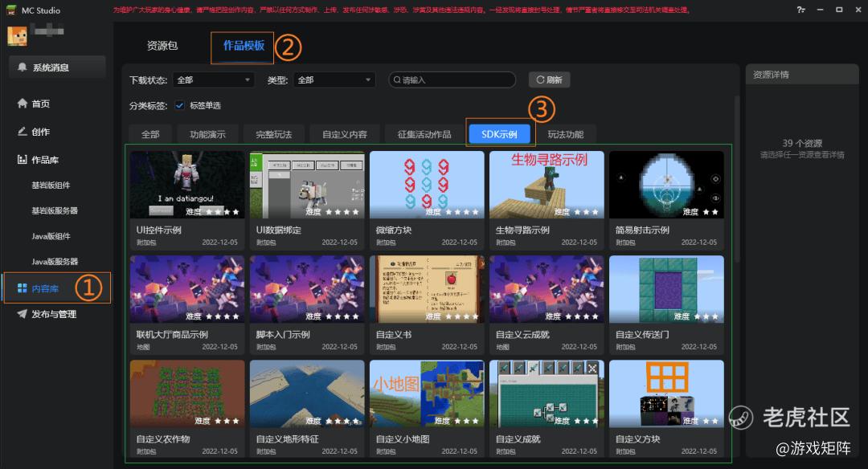This screenshot has height=469, width=868.
Task: Click the user avatar icon
Action: pos(17,36)
